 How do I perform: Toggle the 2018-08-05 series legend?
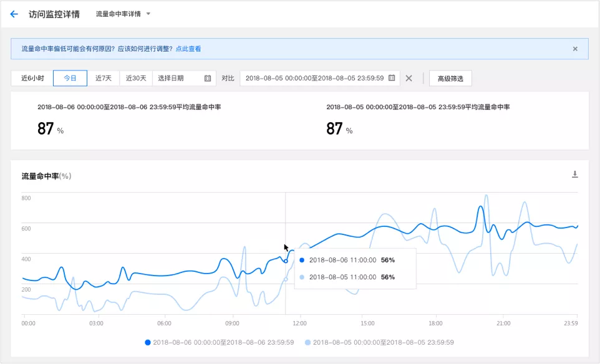(379, 343)
